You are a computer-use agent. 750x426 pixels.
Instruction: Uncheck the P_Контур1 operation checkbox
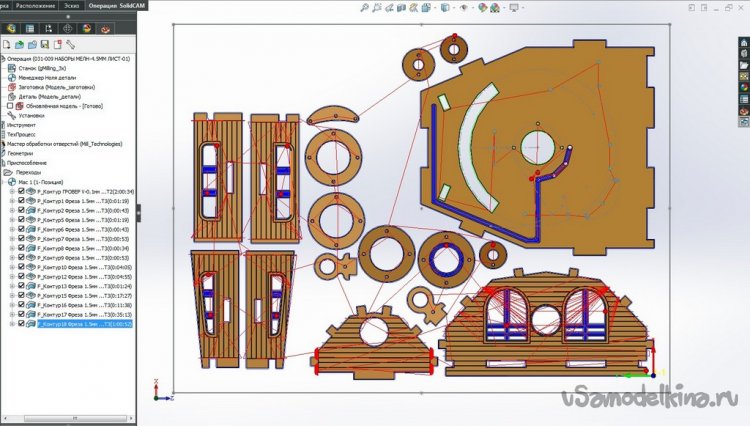coord(22,201)
